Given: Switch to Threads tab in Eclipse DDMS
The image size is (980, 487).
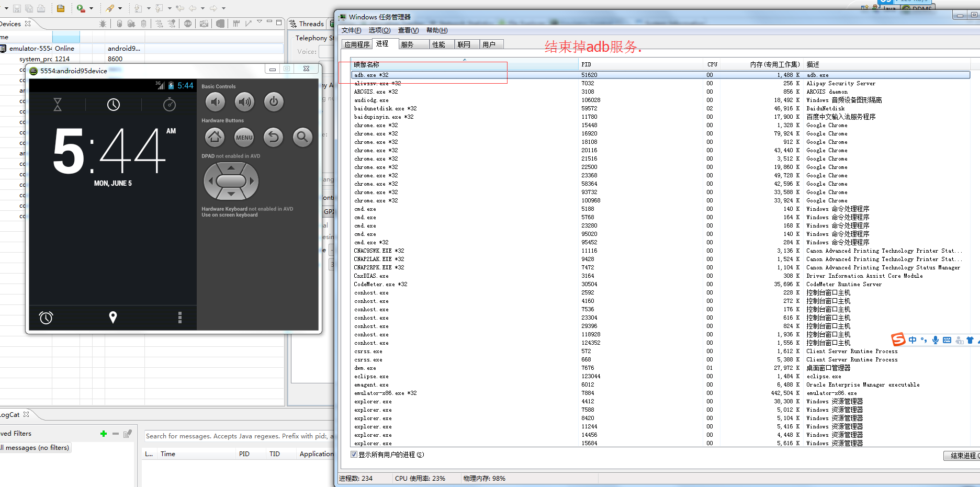Looking at the screenshot, I should coord(307,24).
